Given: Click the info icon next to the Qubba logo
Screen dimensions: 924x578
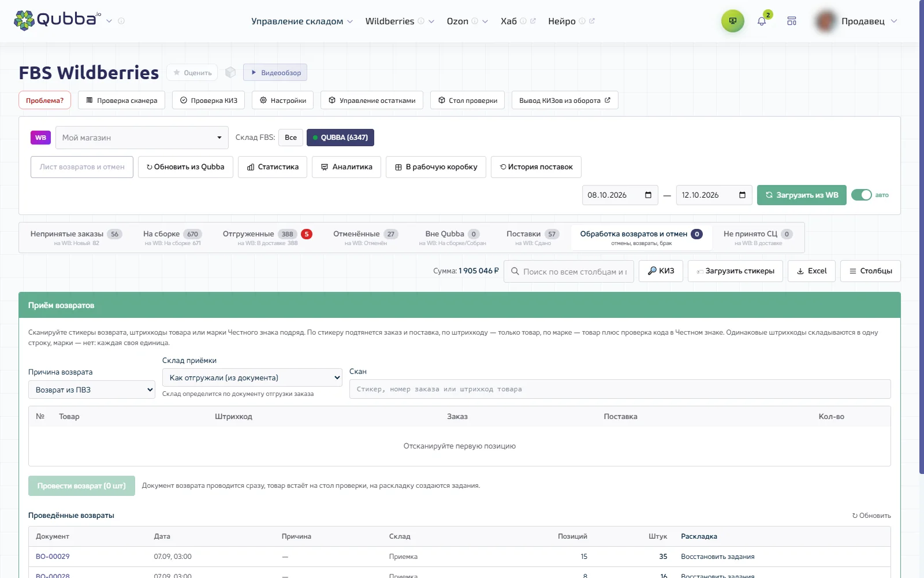Looking at the screenshot, I should point(121,21).
